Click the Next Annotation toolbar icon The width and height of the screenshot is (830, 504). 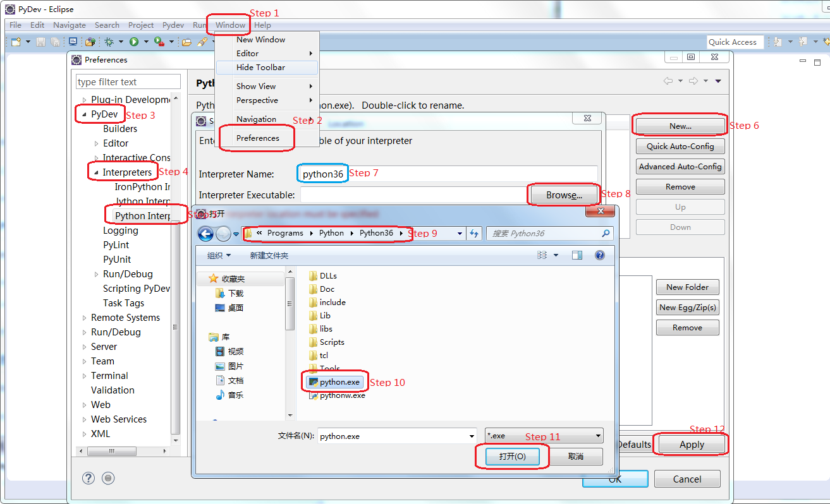777,42
